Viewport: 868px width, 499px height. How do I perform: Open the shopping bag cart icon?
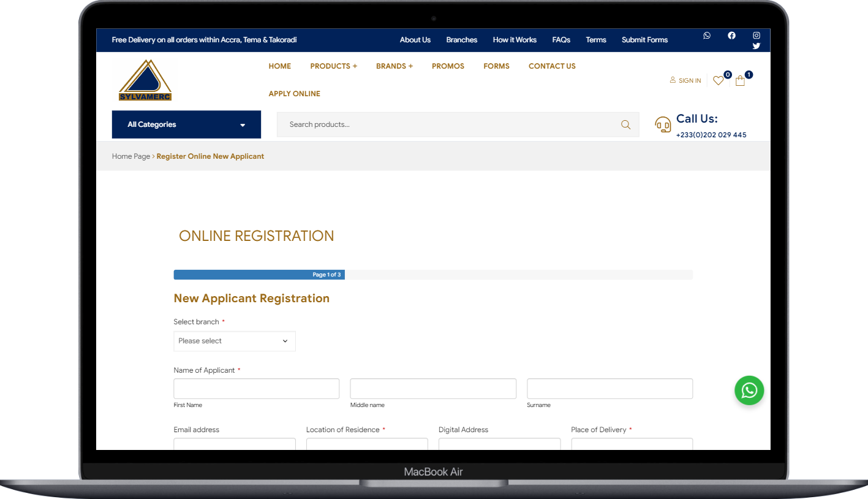[x=740, y=80]
